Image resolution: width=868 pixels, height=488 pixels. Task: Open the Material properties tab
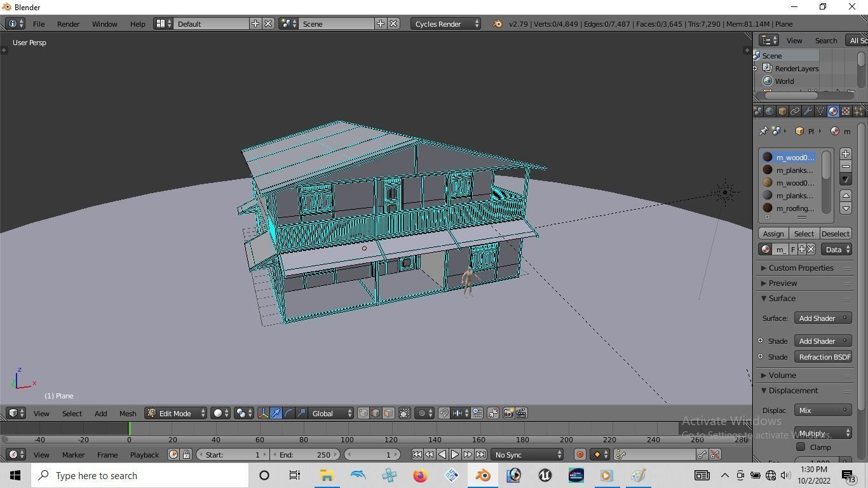click(x=833, y=111)
